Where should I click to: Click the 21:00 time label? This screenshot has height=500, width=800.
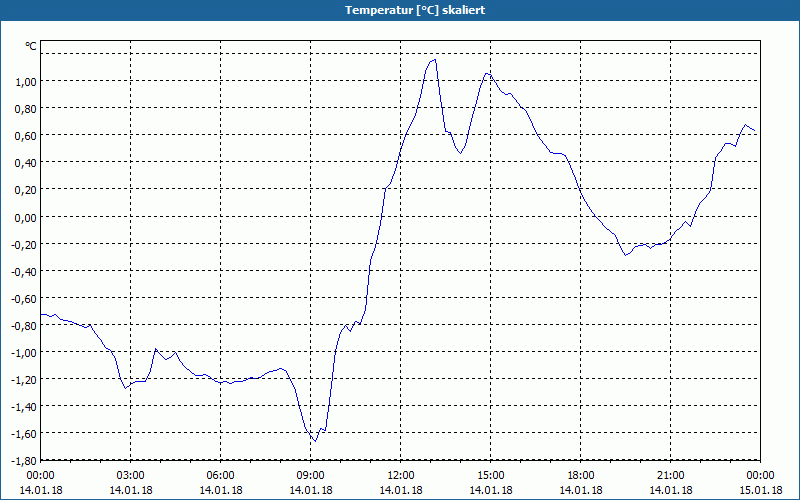(671, 476)
